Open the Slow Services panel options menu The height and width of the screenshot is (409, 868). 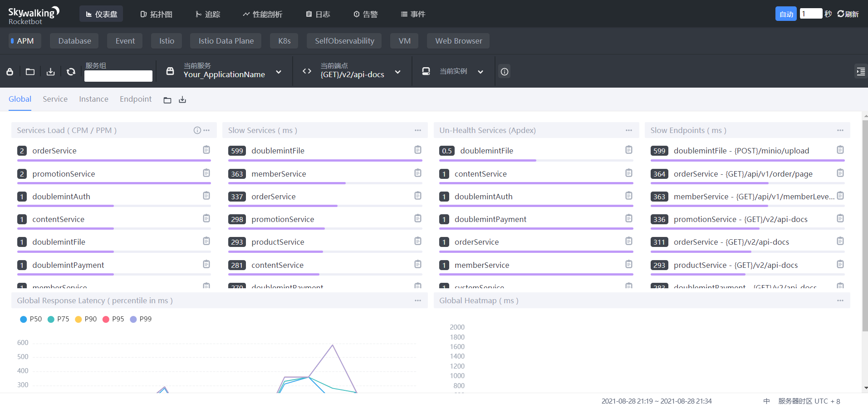coord(417,131)
